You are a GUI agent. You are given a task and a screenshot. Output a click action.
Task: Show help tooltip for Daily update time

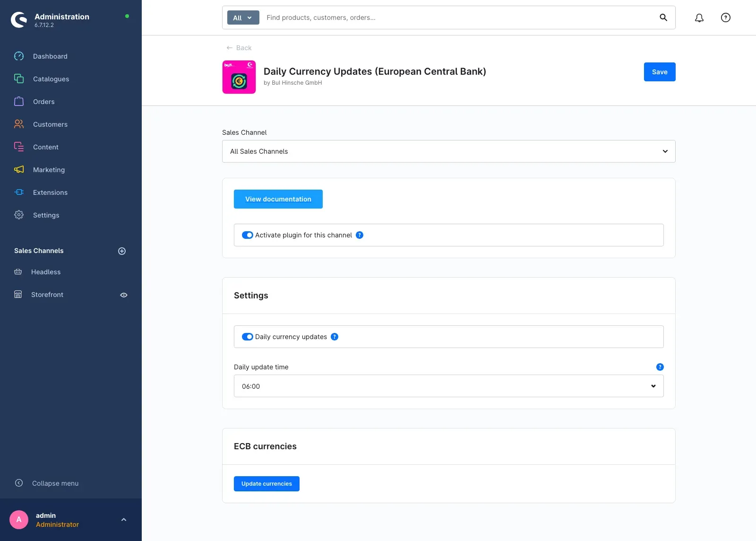pos(660,367)
